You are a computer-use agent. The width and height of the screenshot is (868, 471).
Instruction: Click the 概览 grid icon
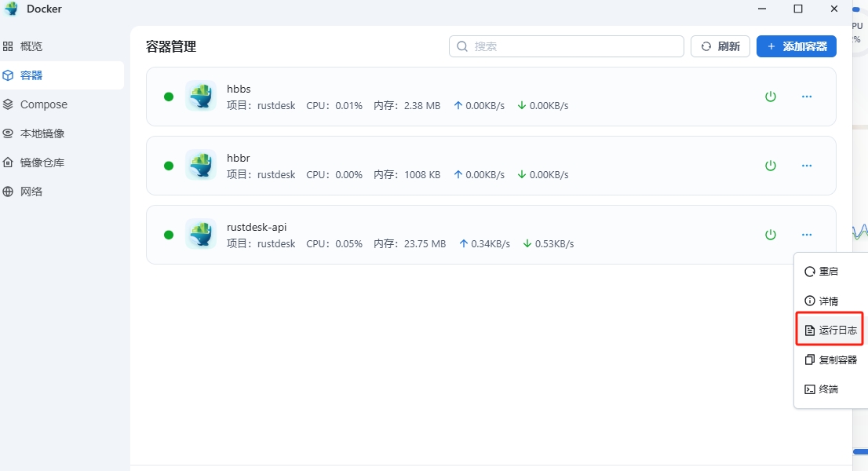[x=8, y=46]
